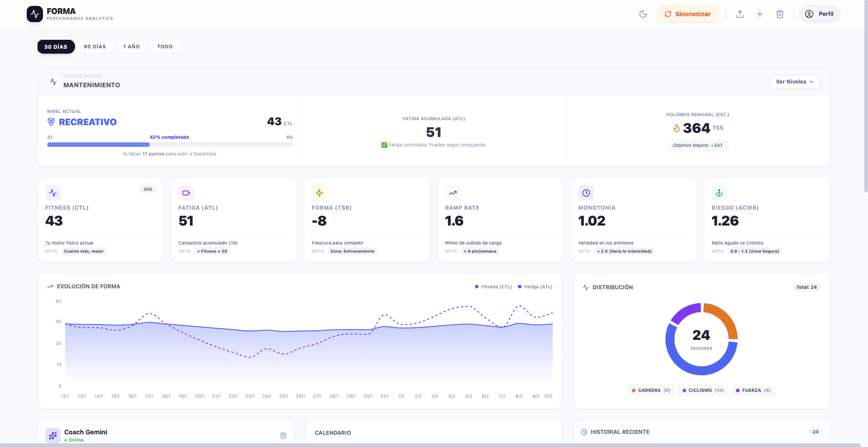Click the Recreativo level progress bar
Screen dimensions: 868x447
tap(170, 145)
